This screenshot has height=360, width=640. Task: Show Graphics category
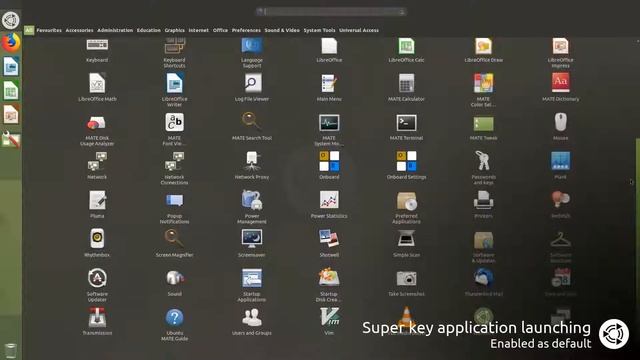[175, 30]
